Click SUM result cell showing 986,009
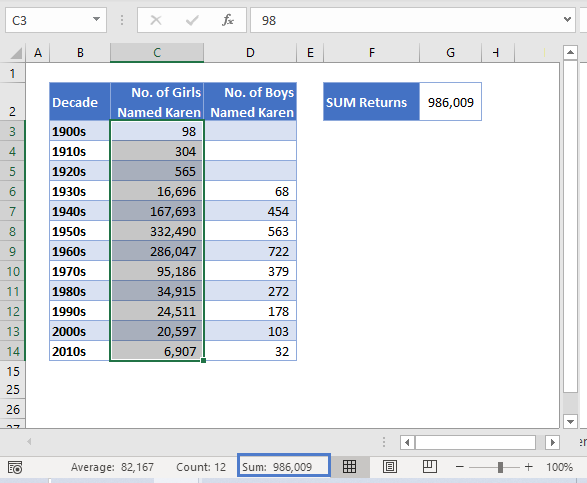Screen dimensions: 587x483 click(450, 102)
